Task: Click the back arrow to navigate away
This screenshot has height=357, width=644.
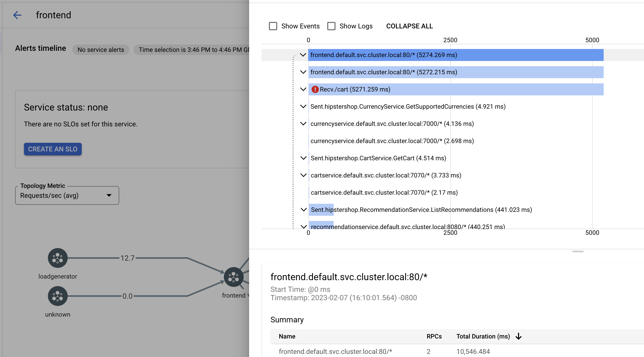Action: 17,15
